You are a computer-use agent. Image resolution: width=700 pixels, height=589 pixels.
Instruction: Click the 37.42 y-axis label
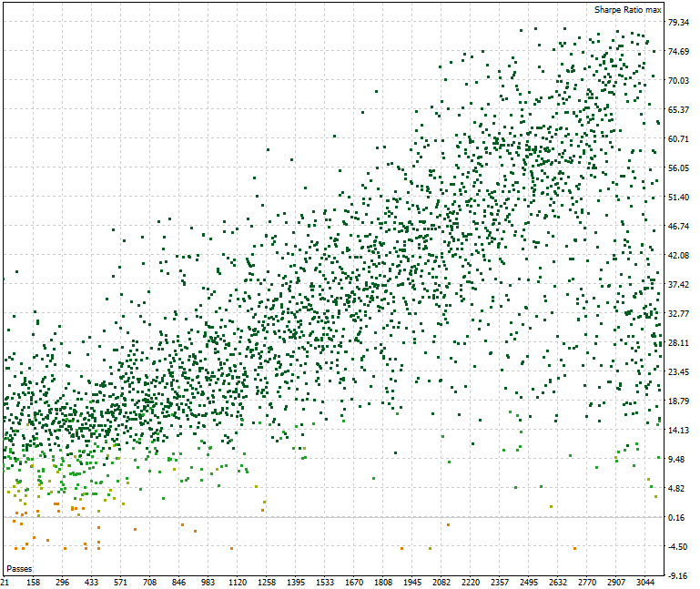[678, 284]
